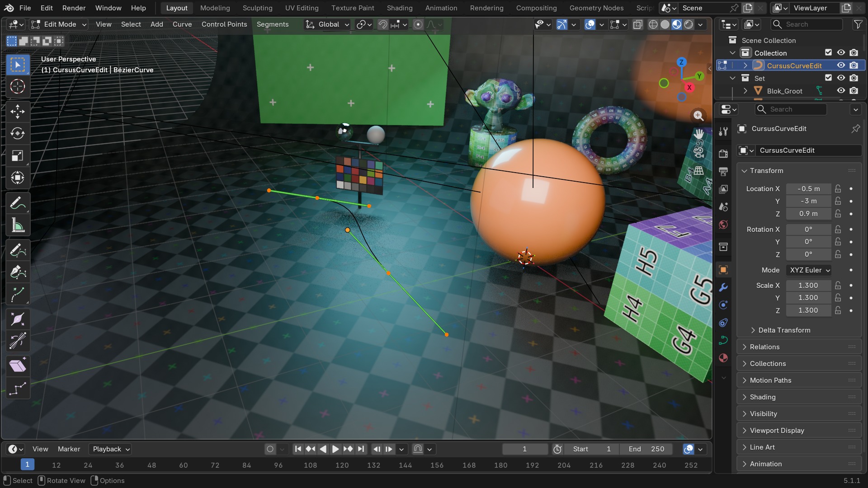Activate the Measure tool
The width and height of the screenshot is (868, 488).
(x=18, y=225)
